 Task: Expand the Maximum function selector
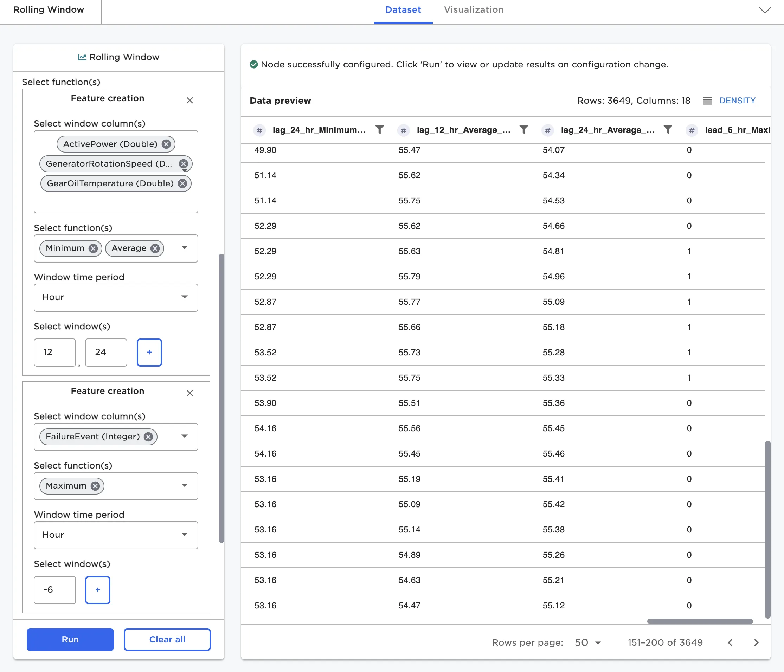(184, 486)
